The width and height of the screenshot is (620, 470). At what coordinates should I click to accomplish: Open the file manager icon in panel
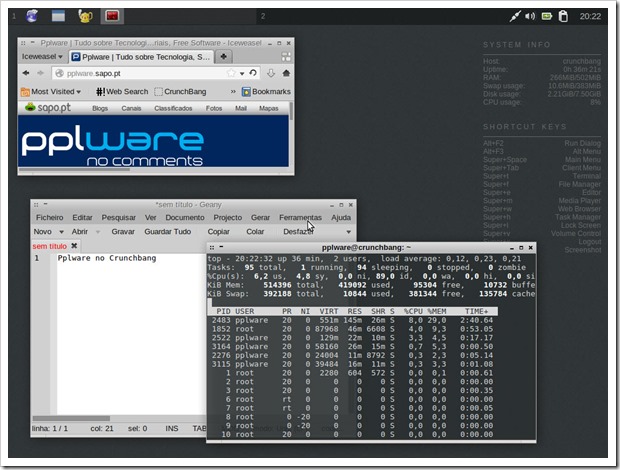point(58,16)
